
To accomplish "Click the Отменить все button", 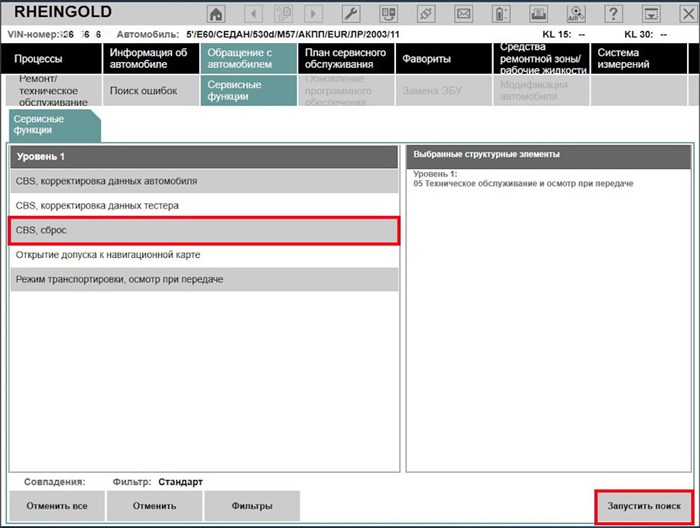I will pyautogui.click(x=57, y=506).
